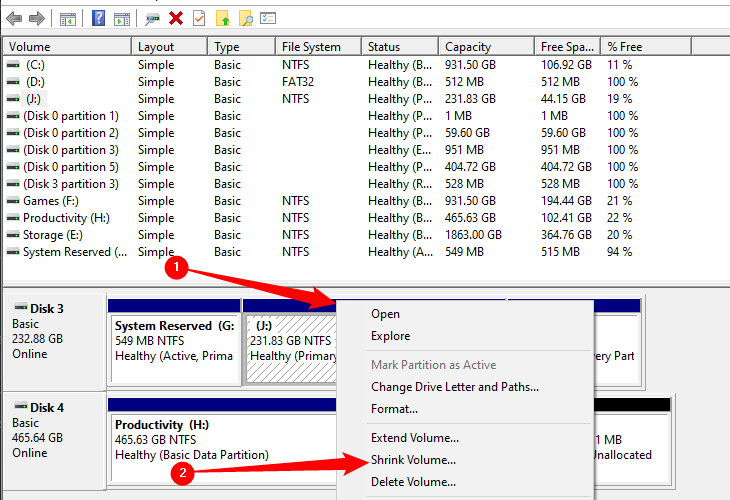Click the show/hide console tree icon
The height and width of the screenshot is (500, 730).
[67, 18]
